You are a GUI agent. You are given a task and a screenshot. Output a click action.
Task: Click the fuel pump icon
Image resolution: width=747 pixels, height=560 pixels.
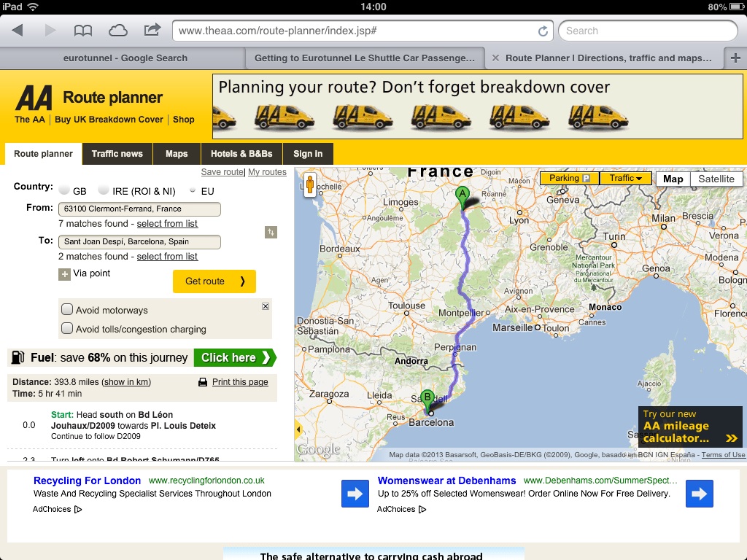coord(18,357)
